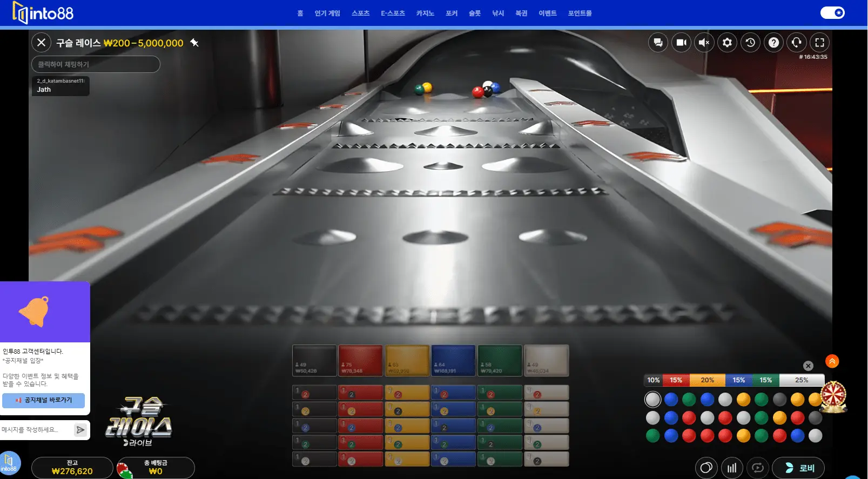Pin the 구슬 레이스 game to favorites

pos(194,43)
